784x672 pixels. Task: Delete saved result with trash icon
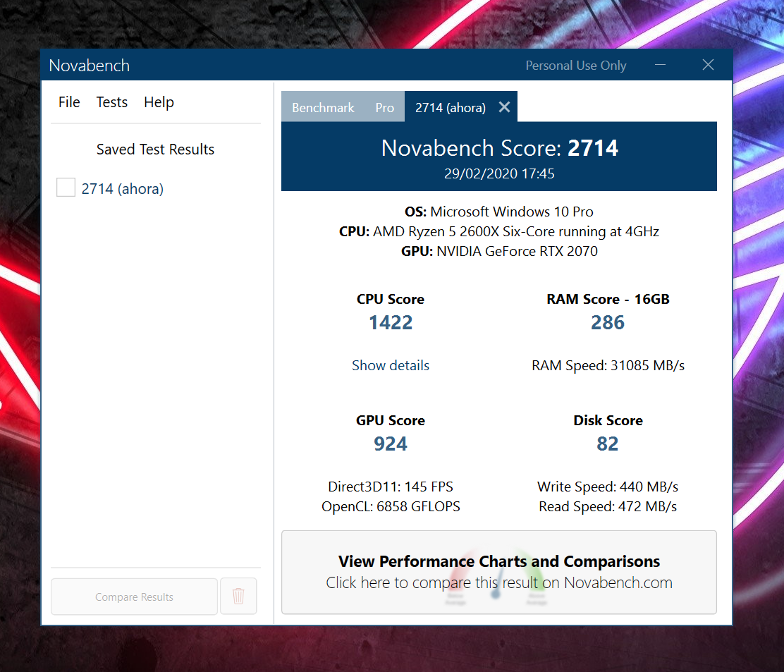tap(238, 596)
